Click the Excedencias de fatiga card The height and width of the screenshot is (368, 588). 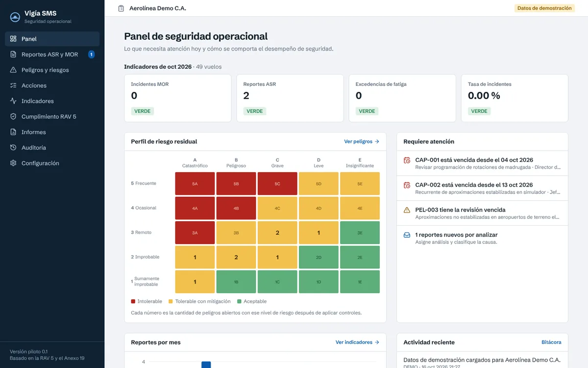402,98
